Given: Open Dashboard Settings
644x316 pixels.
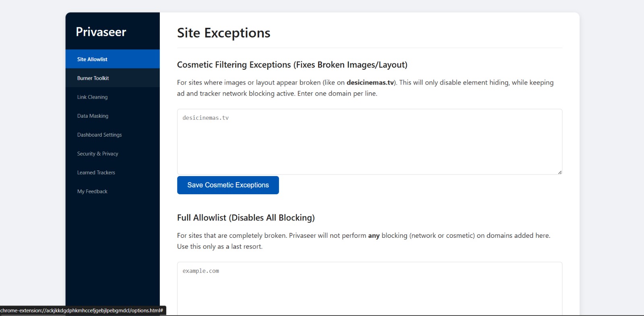Looking at the screenshot, I should tap(99, 135).
